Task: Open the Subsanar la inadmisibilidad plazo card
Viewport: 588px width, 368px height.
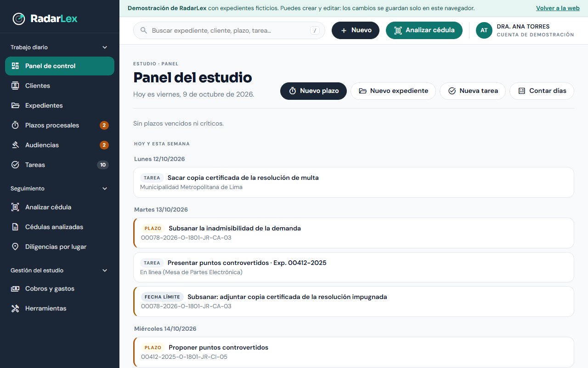Action: [353, 233]
